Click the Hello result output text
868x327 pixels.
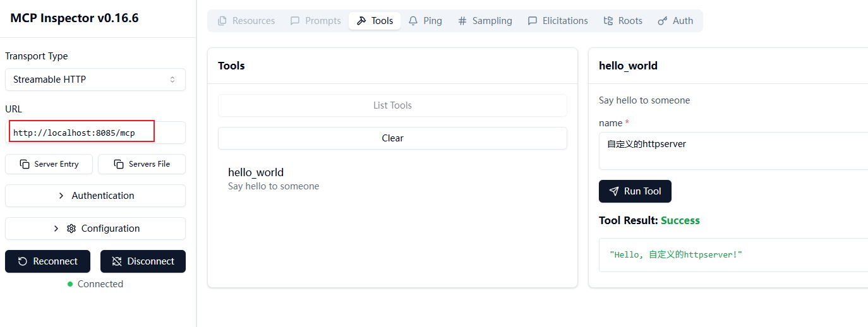coord(676,254)
